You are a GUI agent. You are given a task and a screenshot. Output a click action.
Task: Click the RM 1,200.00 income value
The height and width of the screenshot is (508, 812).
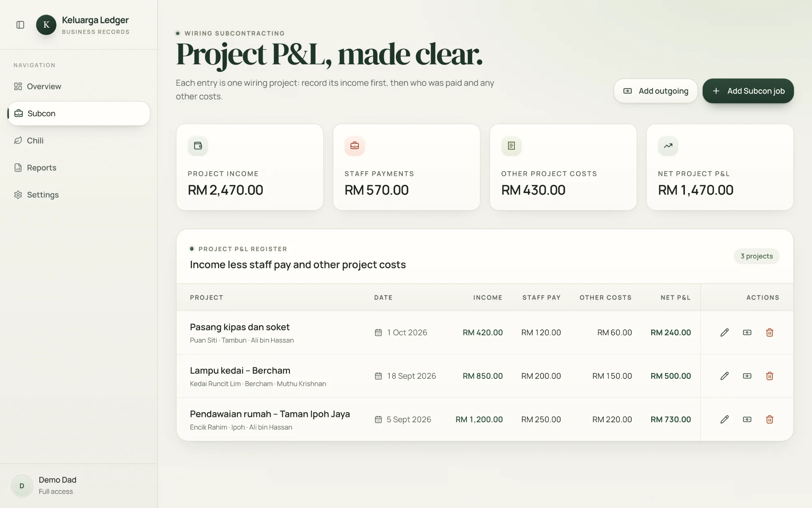point(479,419)
